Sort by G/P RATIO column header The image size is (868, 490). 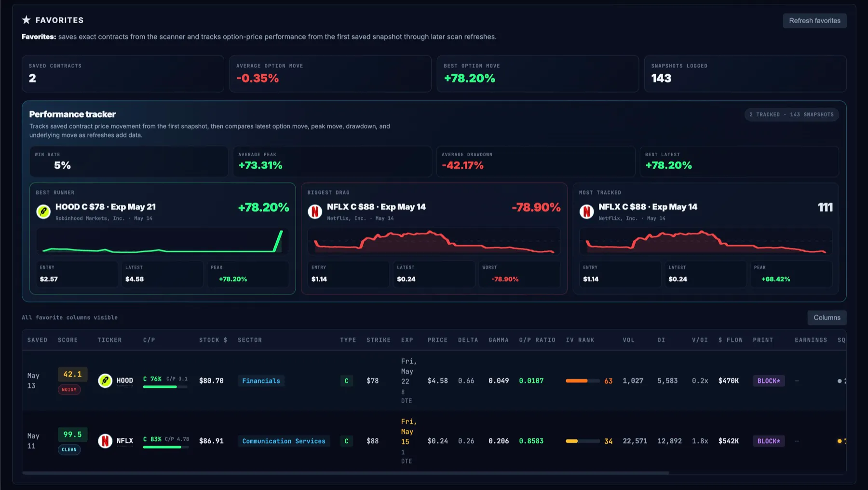[537, 340]
